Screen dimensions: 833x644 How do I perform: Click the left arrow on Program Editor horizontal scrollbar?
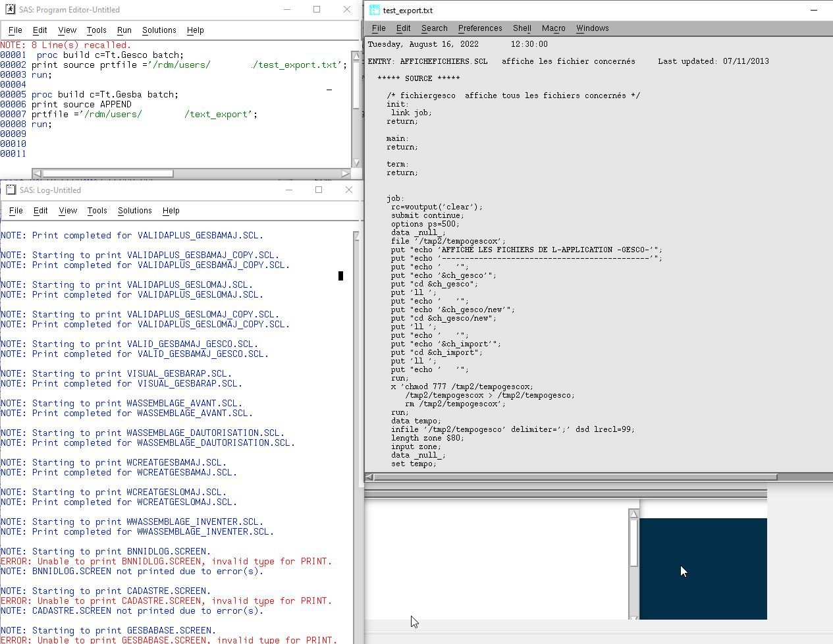click(x=38, y=173)
